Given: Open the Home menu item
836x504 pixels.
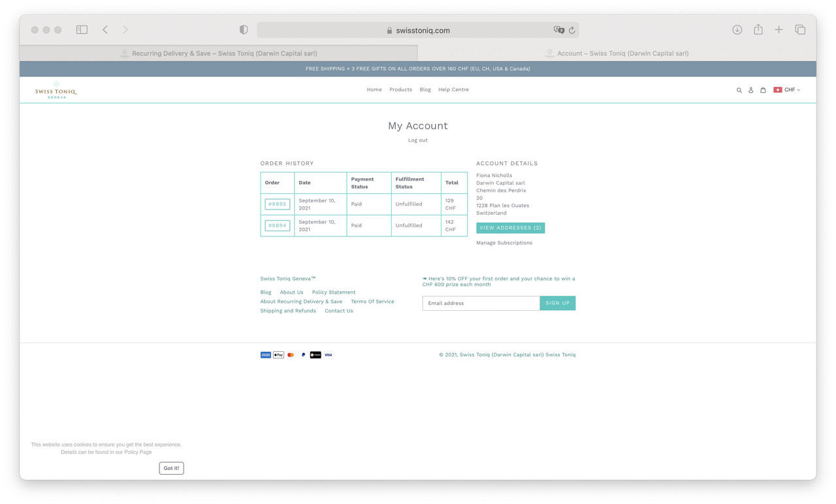Looking at the screenshot, I should point(374,89).
